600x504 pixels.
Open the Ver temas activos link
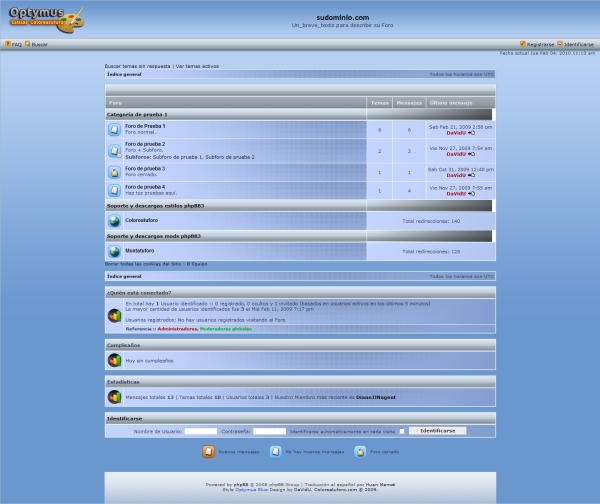pyautogui.click(x=197, y=66)
